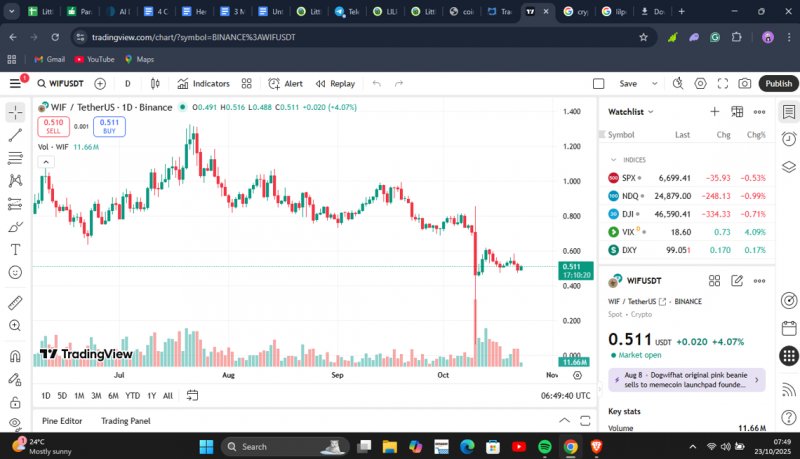This screenshot has height=459, width=800.
Task: Open quick search tool
Action: (678, 84)
